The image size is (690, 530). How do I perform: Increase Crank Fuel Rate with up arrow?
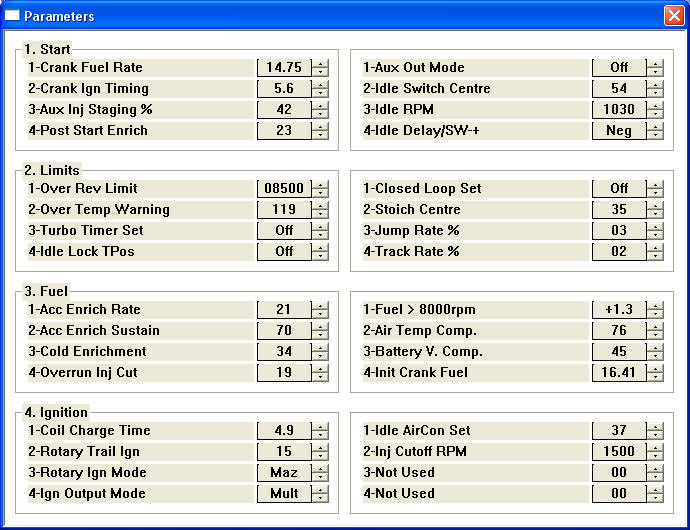tap(320, 63)
